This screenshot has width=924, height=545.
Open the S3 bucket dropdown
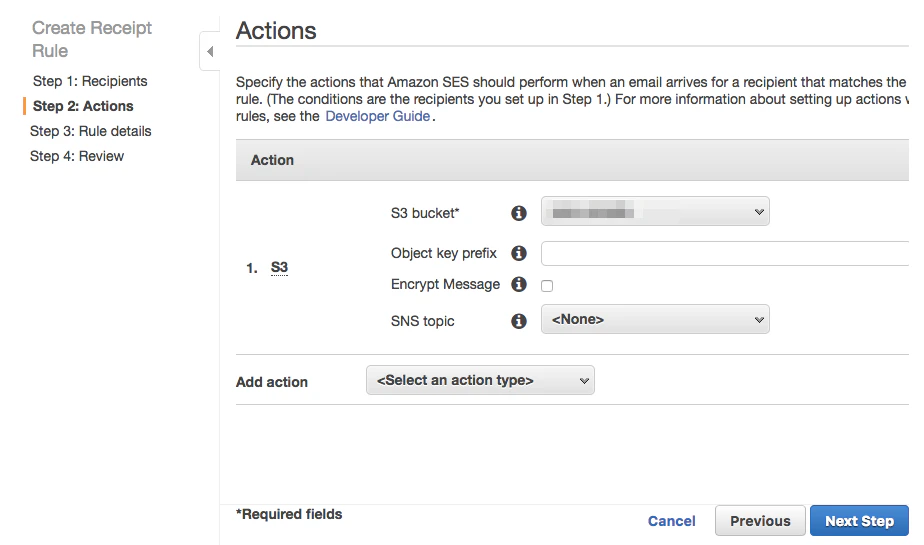pyautogui.click(x=655, y=211)
